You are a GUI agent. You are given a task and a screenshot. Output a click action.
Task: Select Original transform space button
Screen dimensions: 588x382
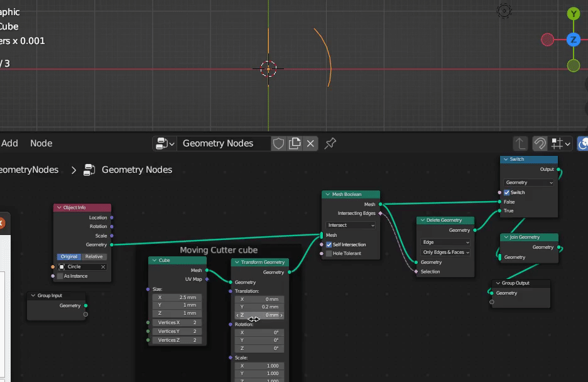tap(69, 257)
